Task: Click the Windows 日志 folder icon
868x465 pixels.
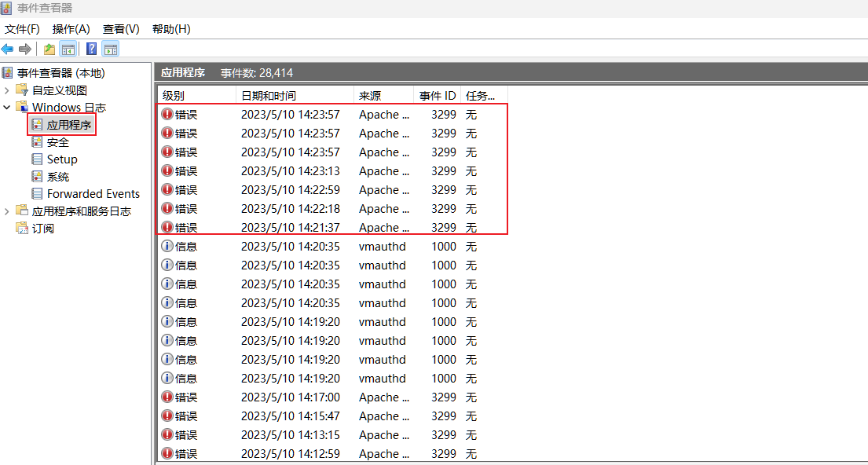Action: [21, 107]
